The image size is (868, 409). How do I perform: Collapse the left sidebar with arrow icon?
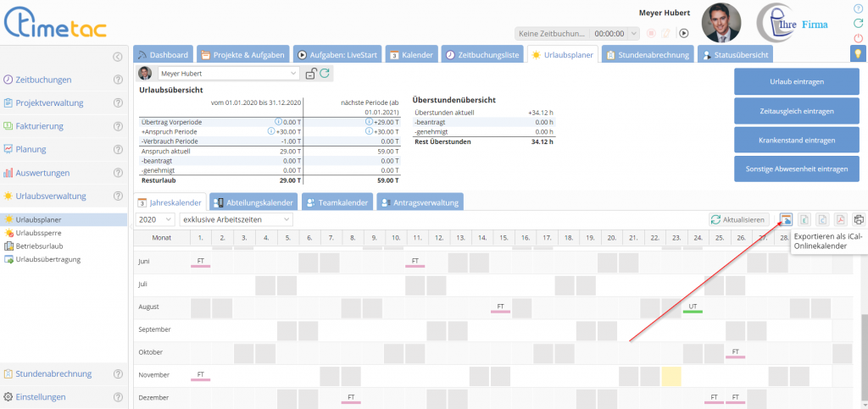118,57
